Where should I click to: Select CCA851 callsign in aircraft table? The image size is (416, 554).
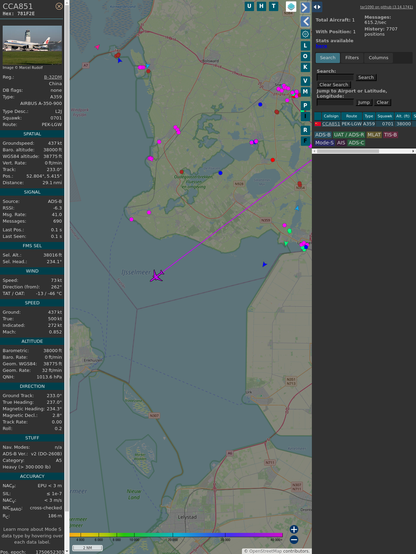[331, 124]
